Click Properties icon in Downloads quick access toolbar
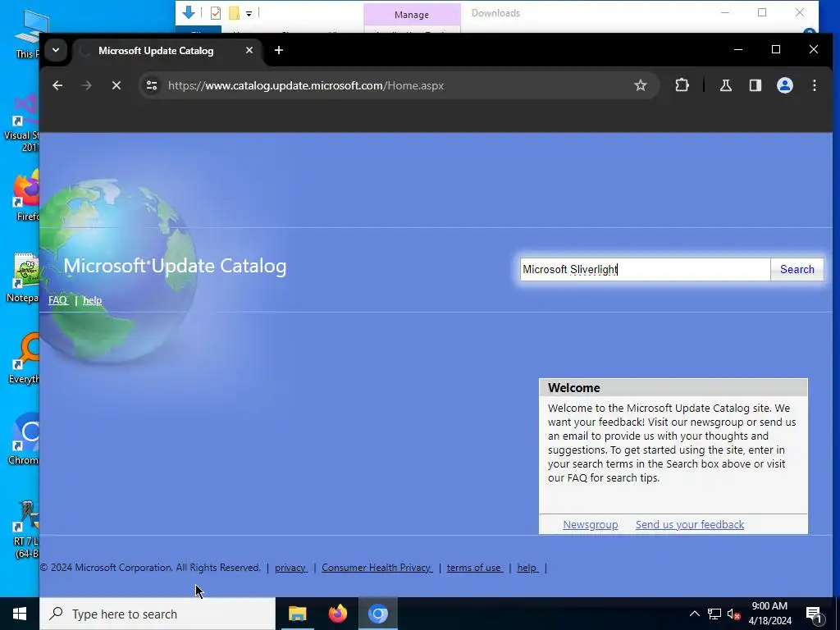840x630 pixels. (x=216, y=13)
